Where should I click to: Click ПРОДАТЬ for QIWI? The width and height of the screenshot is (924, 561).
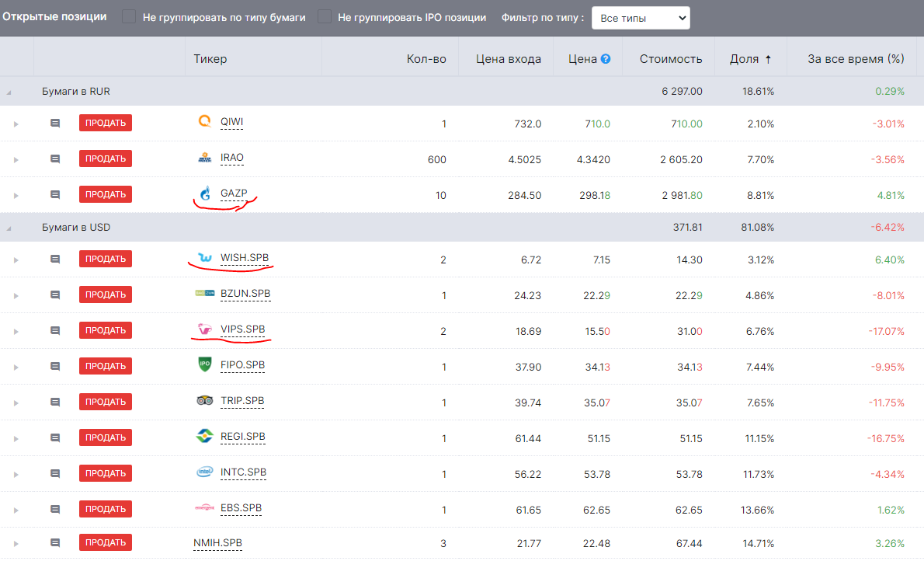106,123
